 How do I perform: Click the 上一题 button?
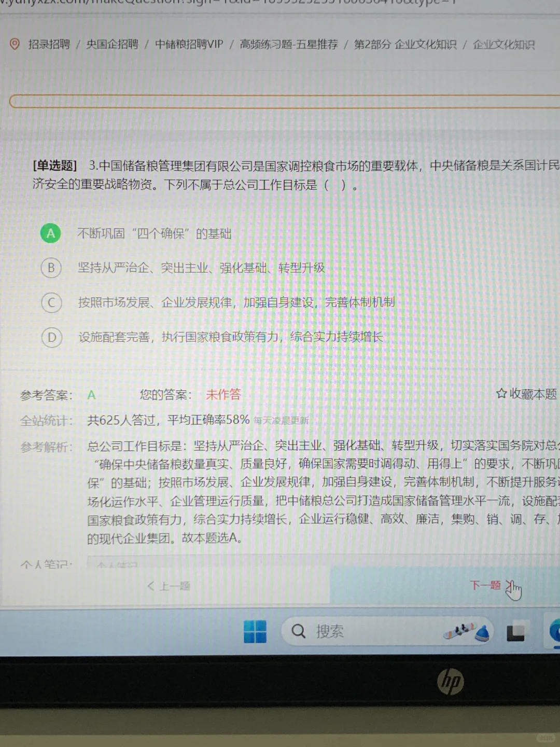click(170, 586)
